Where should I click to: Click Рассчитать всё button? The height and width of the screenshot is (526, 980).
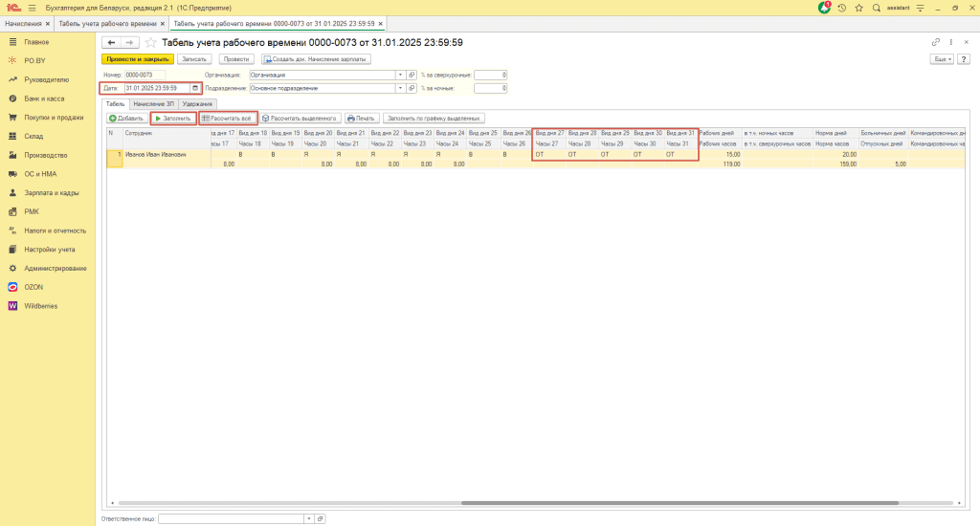[228, 118]
